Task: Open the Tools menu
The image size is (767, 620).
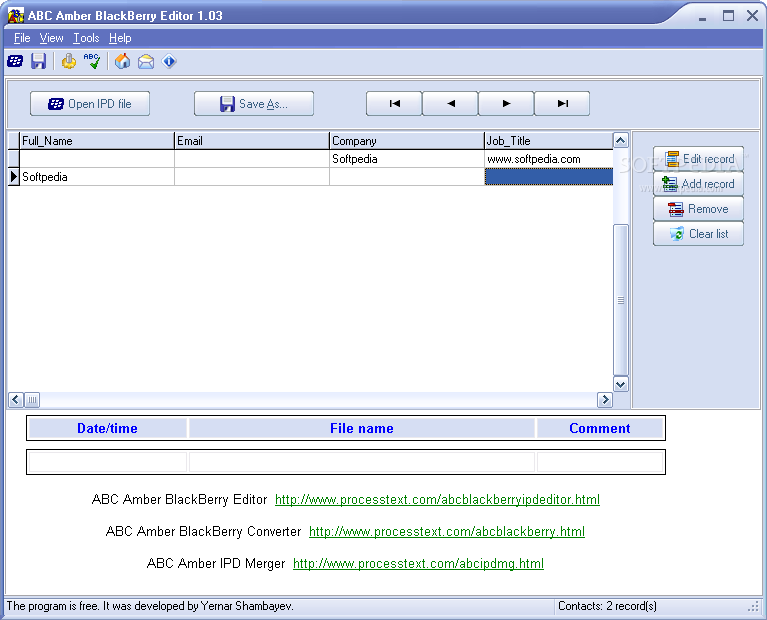Action: [x=86, y=38]
